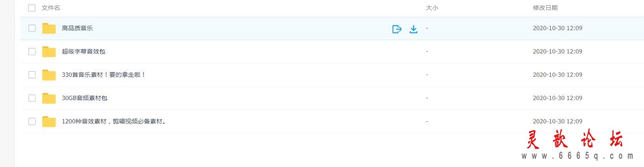The height and width of the screenshot is (167, 644).
Task: Sort by the 大小 column header
Action: click(x=432, y=8)
